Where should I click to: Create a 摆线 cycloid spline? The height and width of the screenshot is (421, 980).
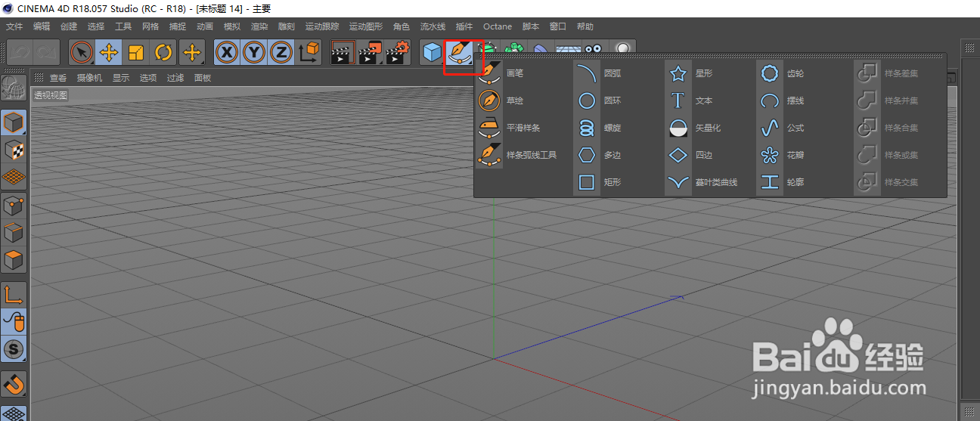[783, 101]
